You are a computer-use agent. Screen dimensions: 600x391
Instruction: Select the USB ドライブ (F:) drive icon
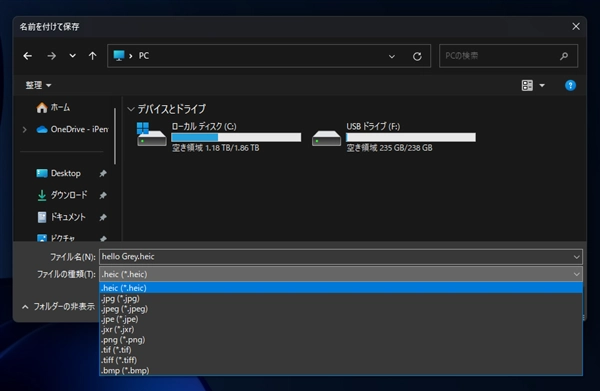(x=326, y=138)
